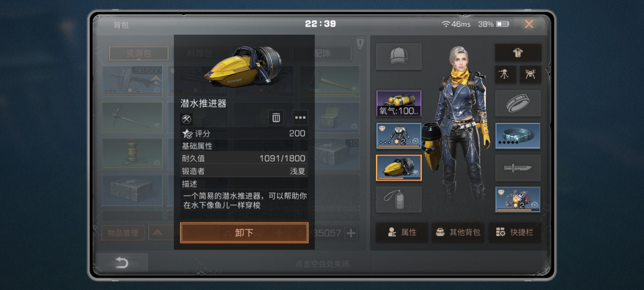The height and width of the screenshot is (290, 644).
Task: Open more options with three-dots icon
Action: pos(300,118)
